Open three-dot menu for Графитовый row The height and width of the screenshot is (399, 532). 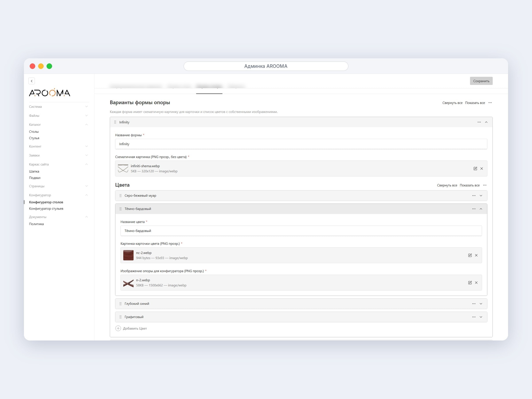click(x=474, y=317)
